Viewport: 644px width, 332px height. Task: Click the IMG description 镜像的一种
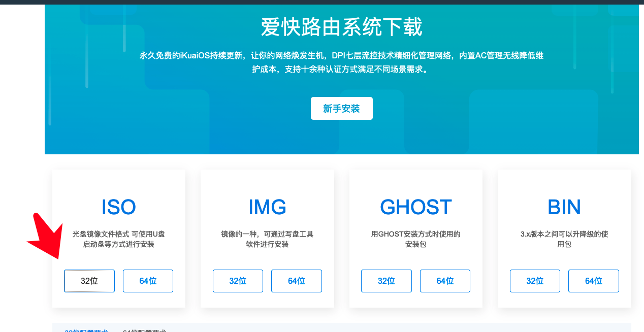(x=267, y=239)
